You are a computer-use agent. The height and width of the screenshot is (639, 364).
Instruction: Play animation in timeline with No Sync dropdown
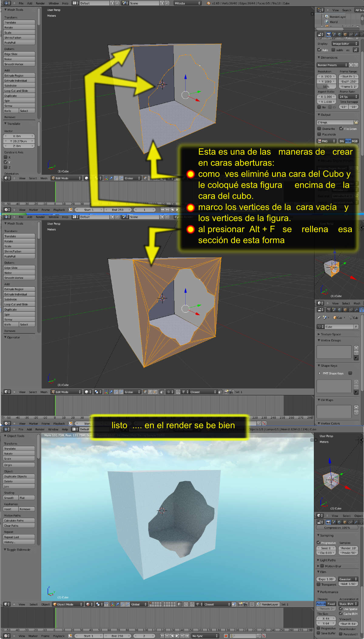(x=177, y=636)
